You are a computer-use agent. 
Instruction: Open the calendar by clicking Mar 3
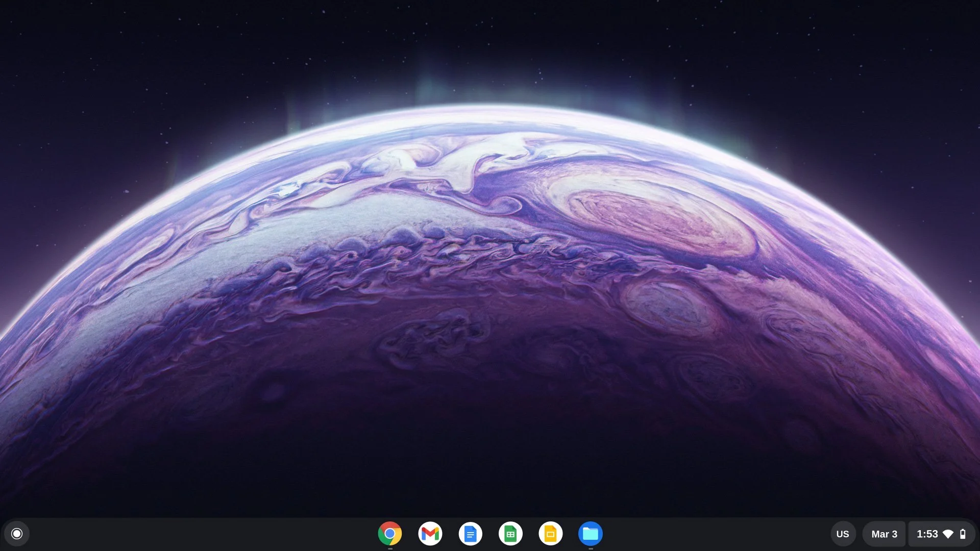pyautogui.click(x=884, y=534)
